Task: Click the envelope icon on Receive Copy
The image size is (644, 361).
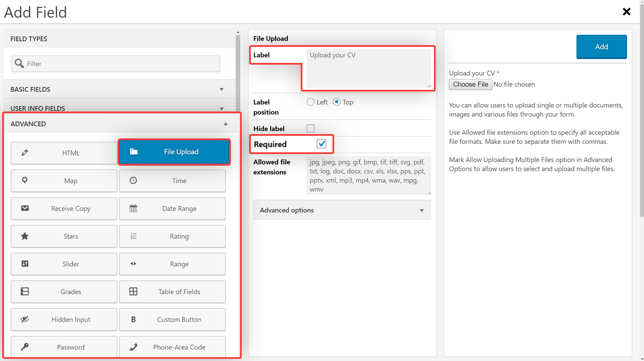Action: pos(25,208)
